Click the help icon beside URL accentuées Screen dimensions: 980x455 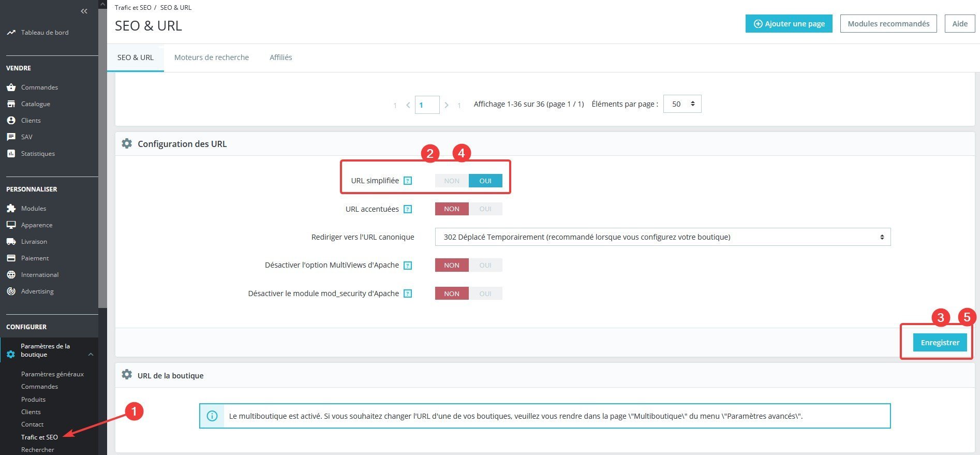[x=408, y=209]
